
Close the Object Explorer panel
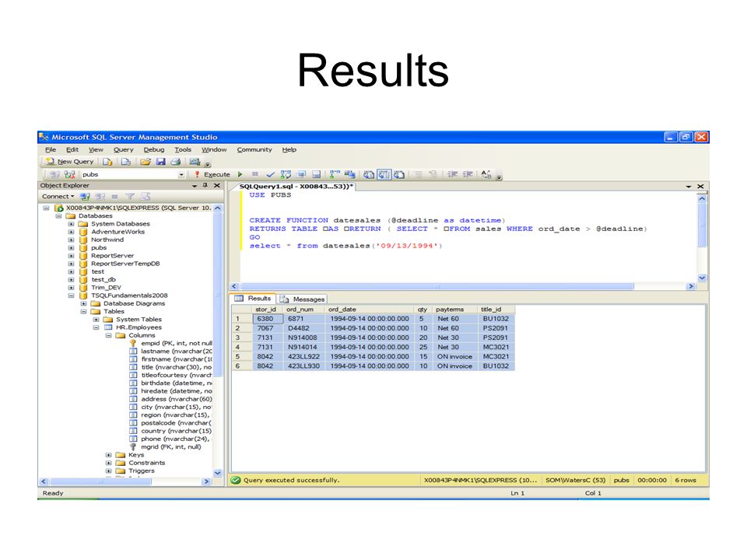point(217,186)
